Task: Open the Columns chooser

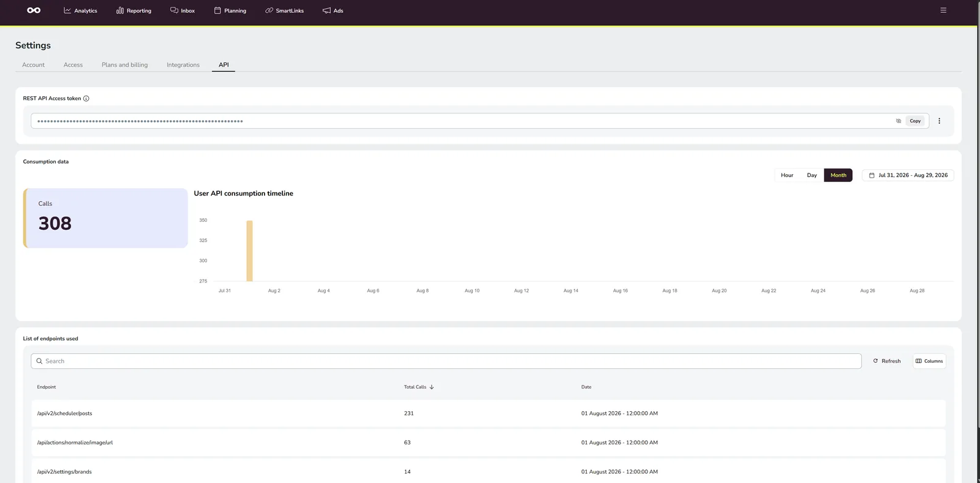Action: (929, 361)
